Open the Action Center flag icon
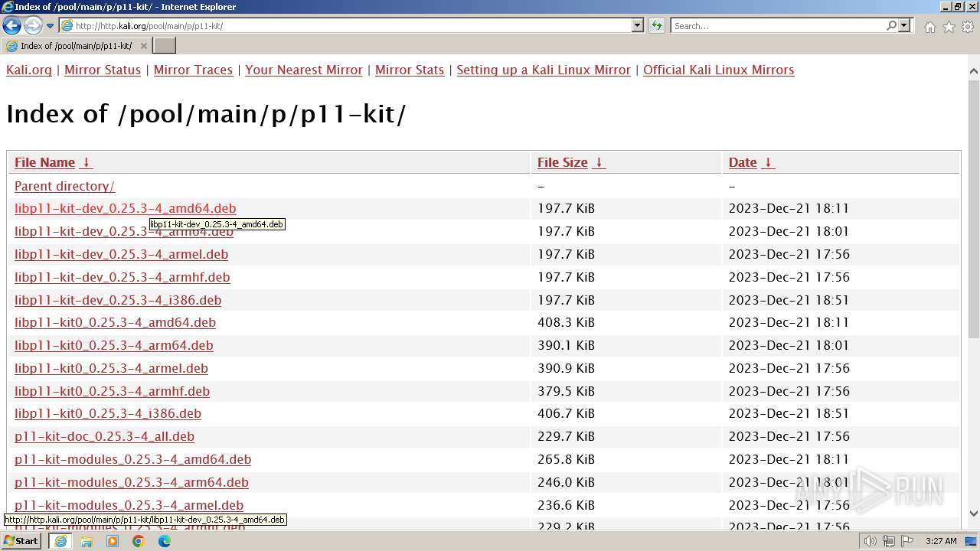 coord(907,541)
